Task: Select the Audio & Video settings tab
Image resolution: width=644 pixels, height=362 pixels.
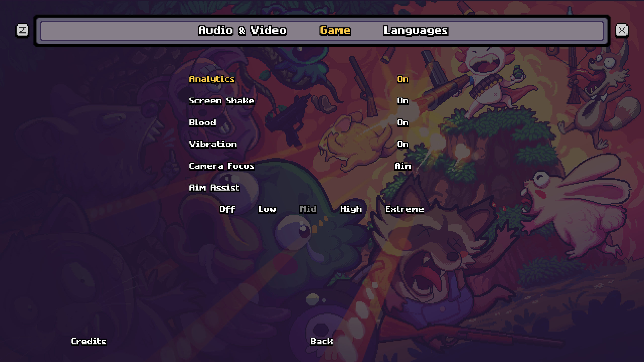Action: pos(242,30)
